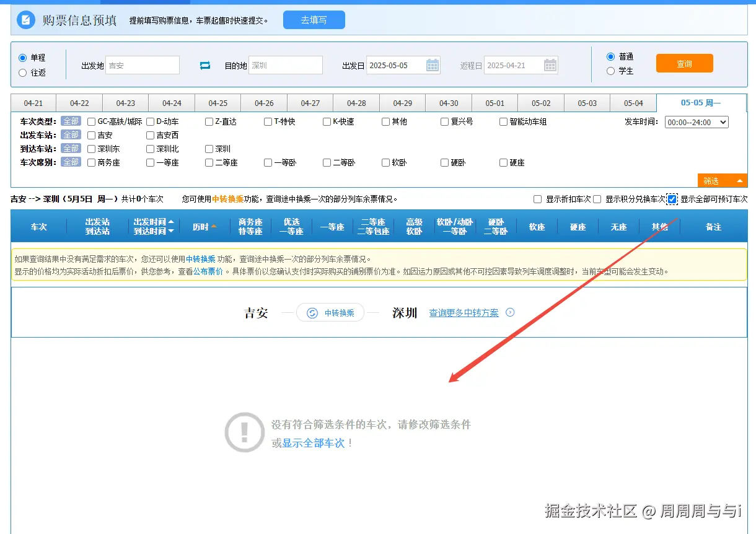Viewport: 756px width, 534px height.
Task: Open the 出发日 calendar icon
Action: point(433,64)
